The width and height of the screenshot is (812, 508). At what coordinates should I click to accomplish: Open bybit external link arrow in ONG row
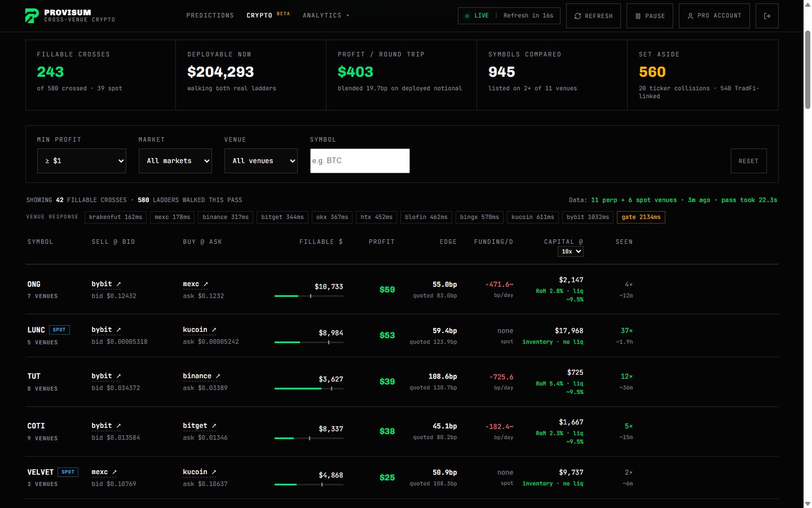pos(118,284)
